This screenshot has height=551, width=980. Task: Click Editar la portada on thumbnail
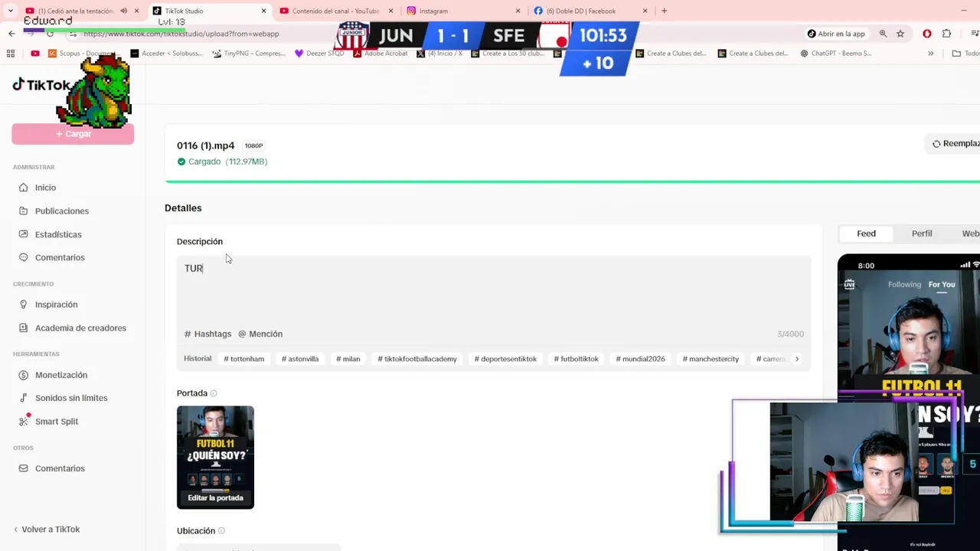tap(215, 497)
